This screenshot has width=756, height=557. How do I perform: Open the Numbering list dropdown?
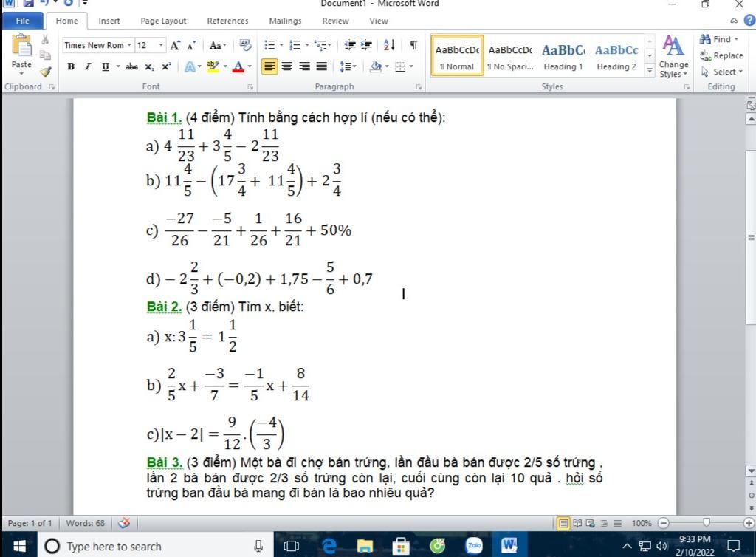pos(307,45)
